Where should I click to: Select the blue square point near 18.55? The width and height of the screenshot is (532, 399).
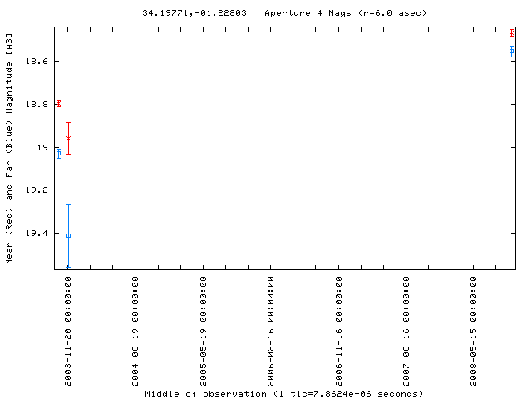tap(511, 52)
